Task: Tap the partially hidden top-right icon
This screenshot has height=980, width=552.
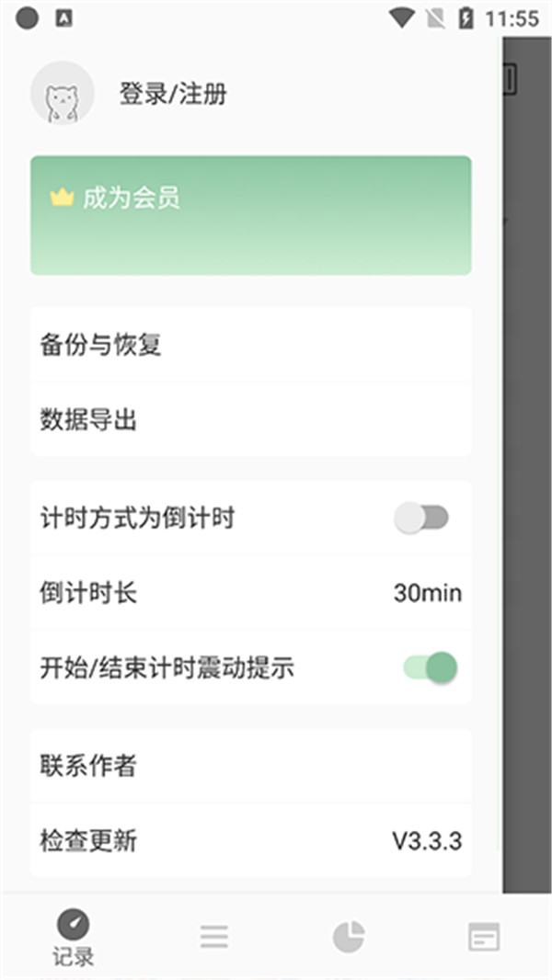Action: (510, 79)
